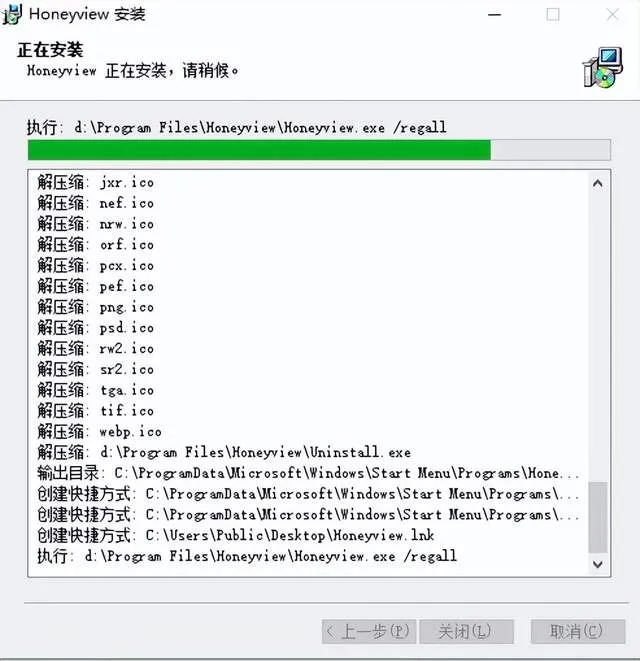
Task: Click the installer computer disc icon
Action: coord(603,67)
